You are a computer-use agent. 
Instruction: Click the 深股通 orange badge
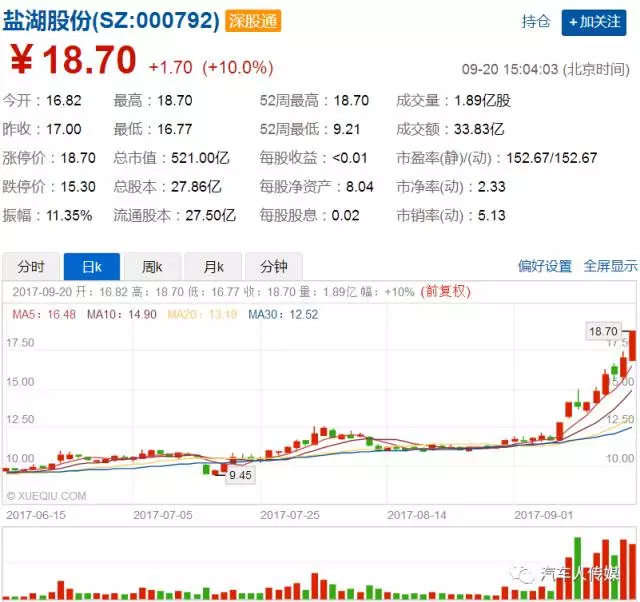pos(253,21)
